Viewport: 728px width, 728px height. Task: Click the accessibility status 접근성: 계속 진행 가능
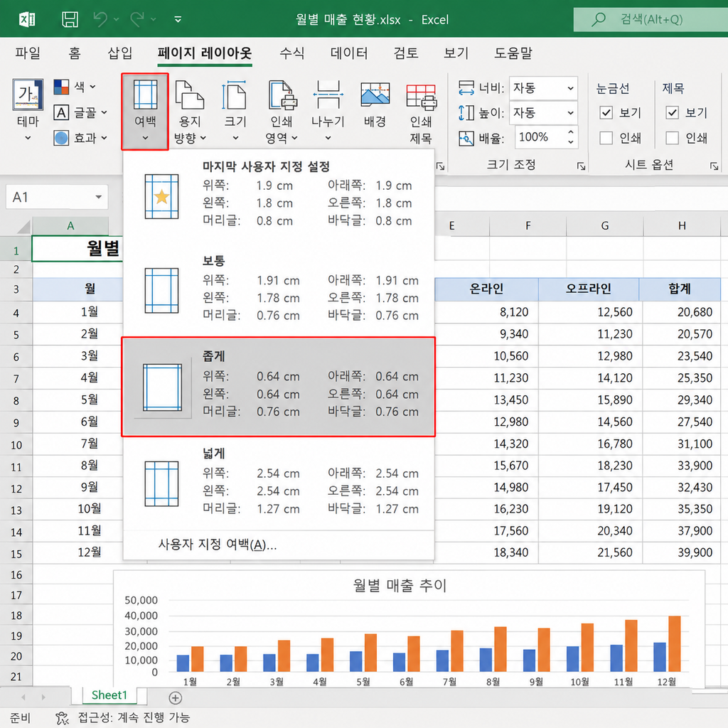point(123,718)
